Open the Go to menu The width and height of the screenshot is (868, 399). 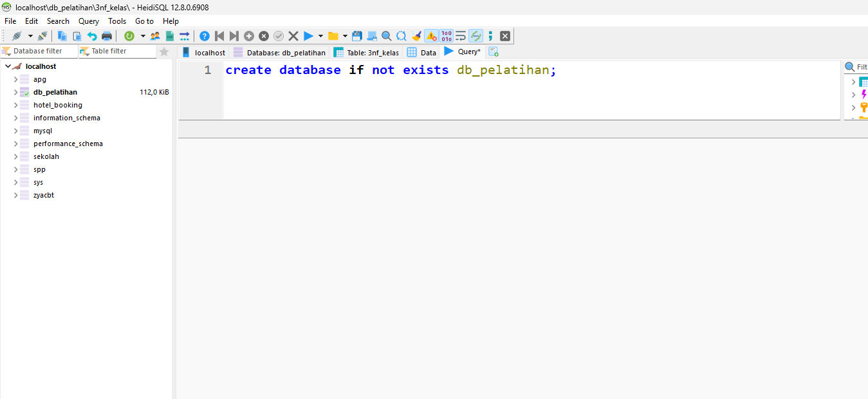pos(144,21)
